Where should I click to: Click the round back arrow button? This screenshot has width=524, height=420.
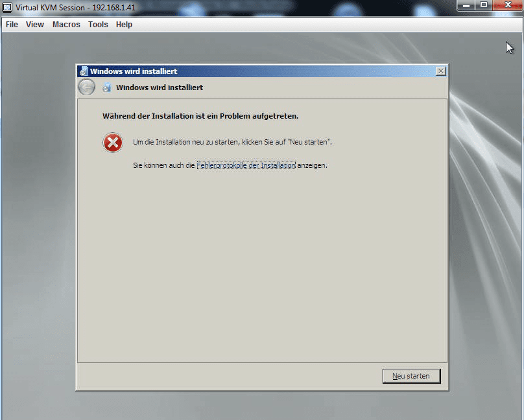pyautogui.click(x=86, y=87)
